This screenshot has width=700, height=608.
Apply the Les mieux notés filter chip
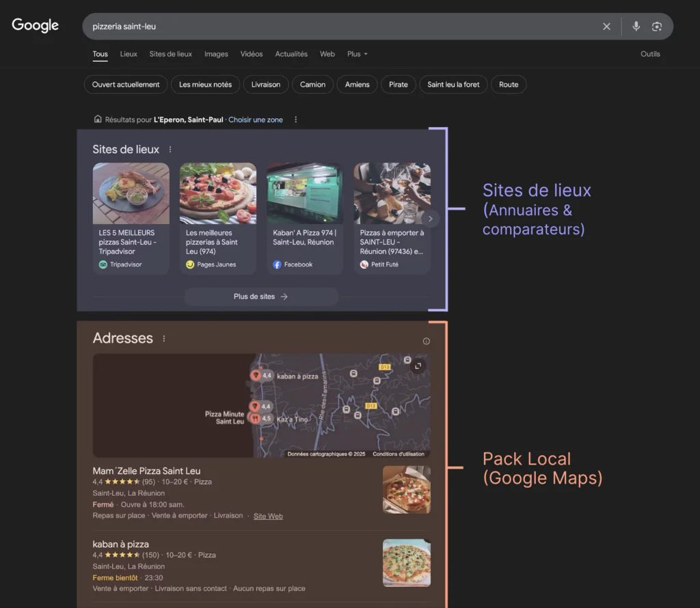pyautogui.click(x=205, y=84)
